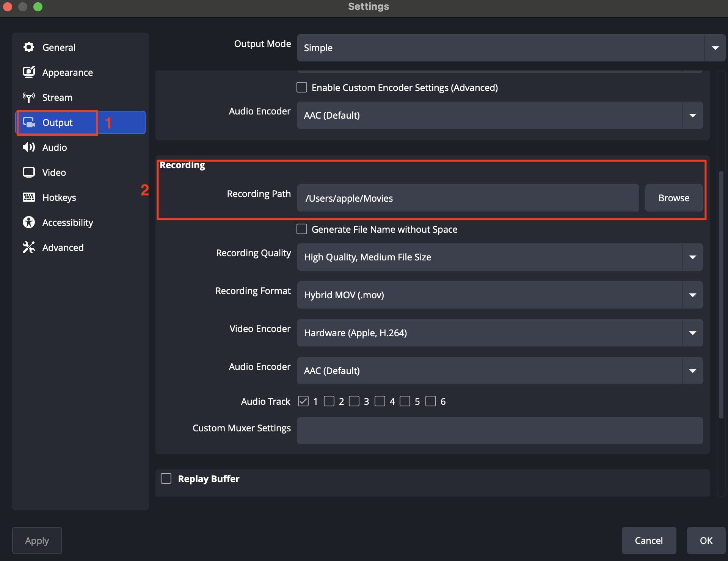
Task: Click the Custom Muxer Settings field
Action: click(500, 431)
